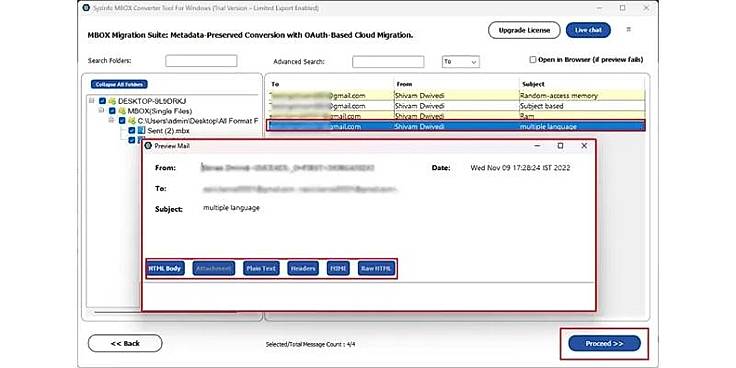Click the folder icon next to DESKTOP-8L5ORKJ
This screenshot has height=368, width=736.
coord(112,101)
